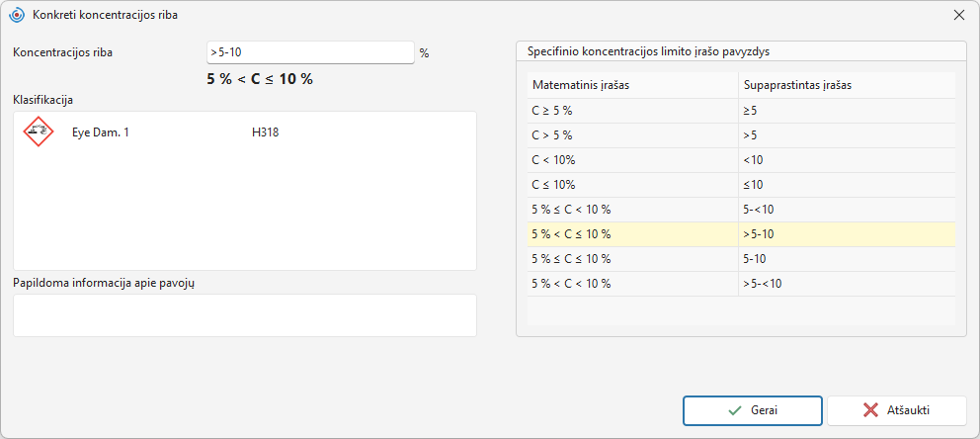Image resolution: width=980 pixels, height=439 pixels.
Task: Click the application logo icon in title bar
Action: coord(18,15)
